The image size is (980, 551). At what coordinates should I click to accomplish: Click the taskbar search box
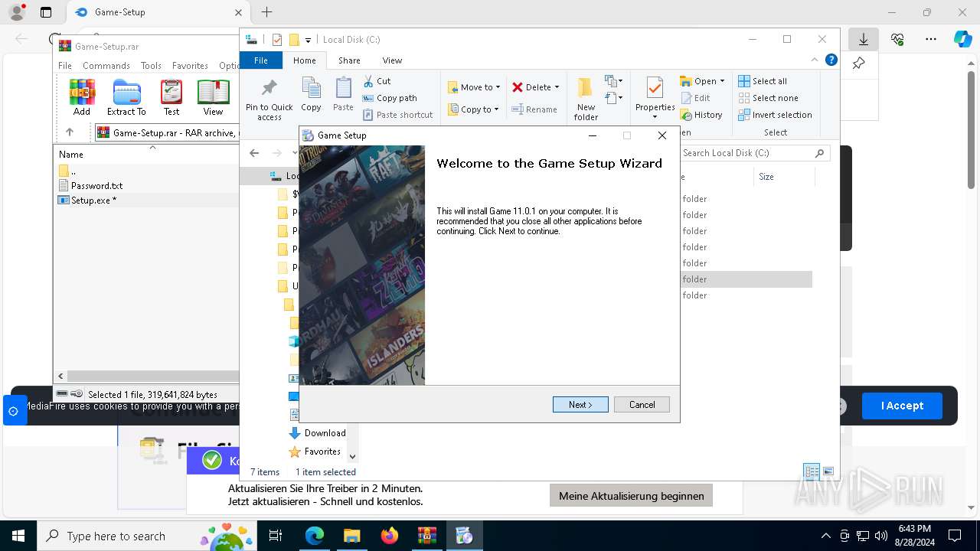click(x=146, y=536)
